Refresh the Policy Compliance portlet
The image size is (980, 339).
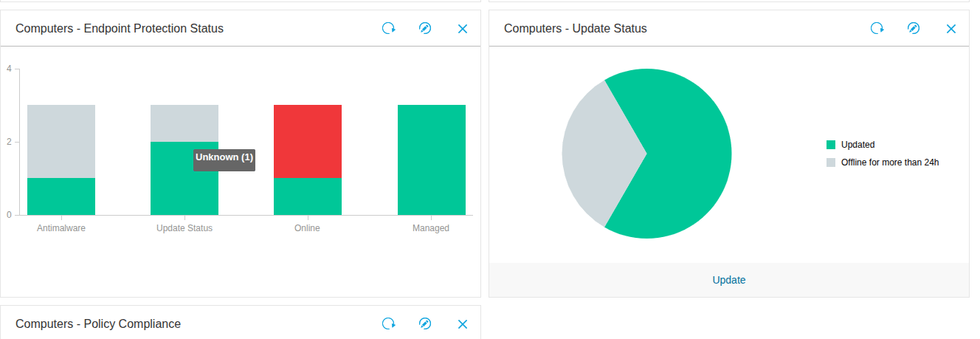388,324
